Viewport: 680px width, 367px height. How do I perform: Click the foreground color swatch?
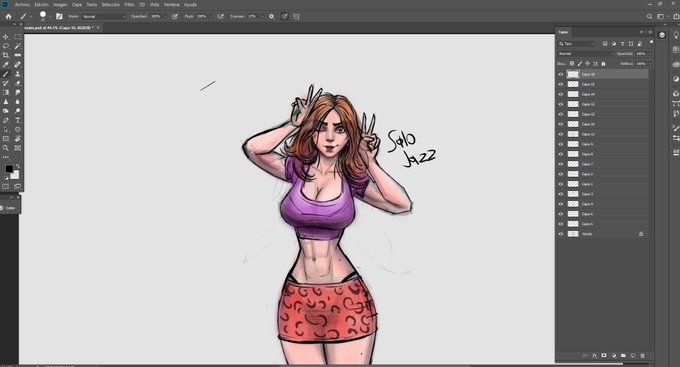(9, 169)
